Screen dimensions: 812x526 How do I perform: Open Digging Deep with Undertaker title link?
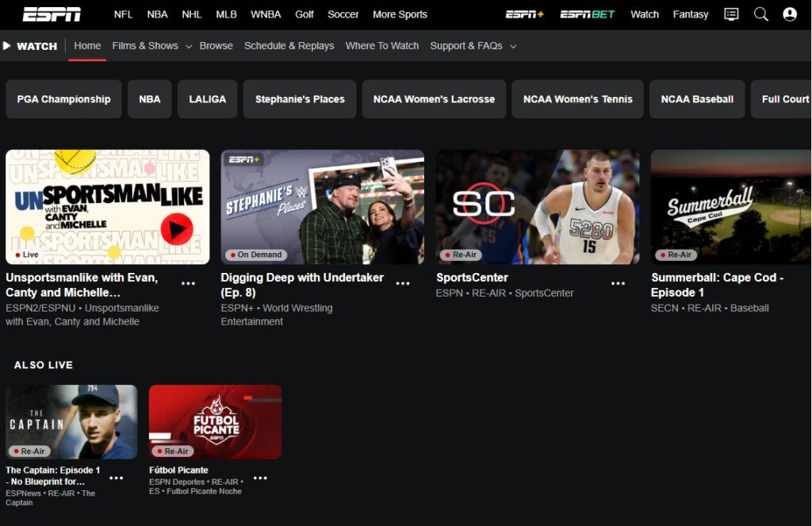click(x=302, y=285)
